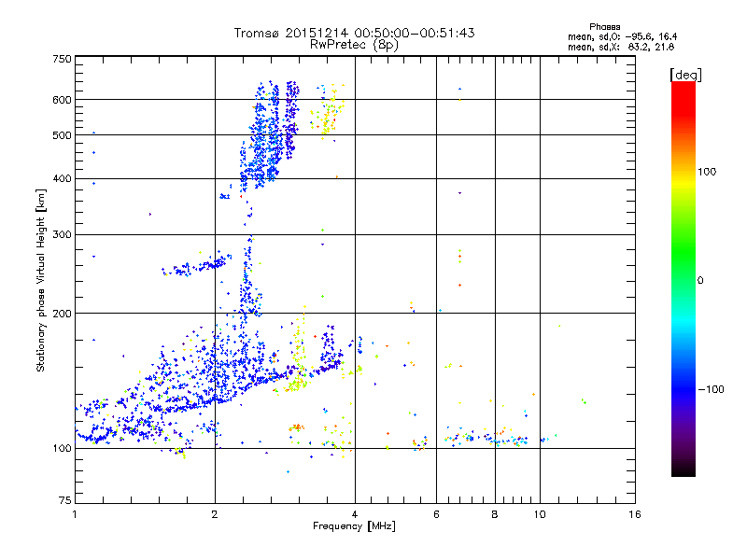Click the frequency axis tick label 16
This screenshot has width=747, height=560.
[x=635, y=514]
